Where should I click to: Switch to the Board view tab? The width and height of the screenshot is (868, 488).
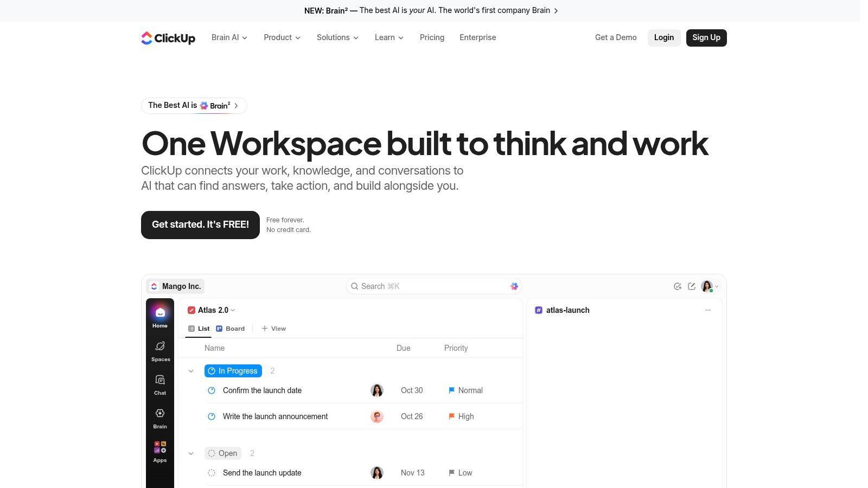tap(231, 329)
